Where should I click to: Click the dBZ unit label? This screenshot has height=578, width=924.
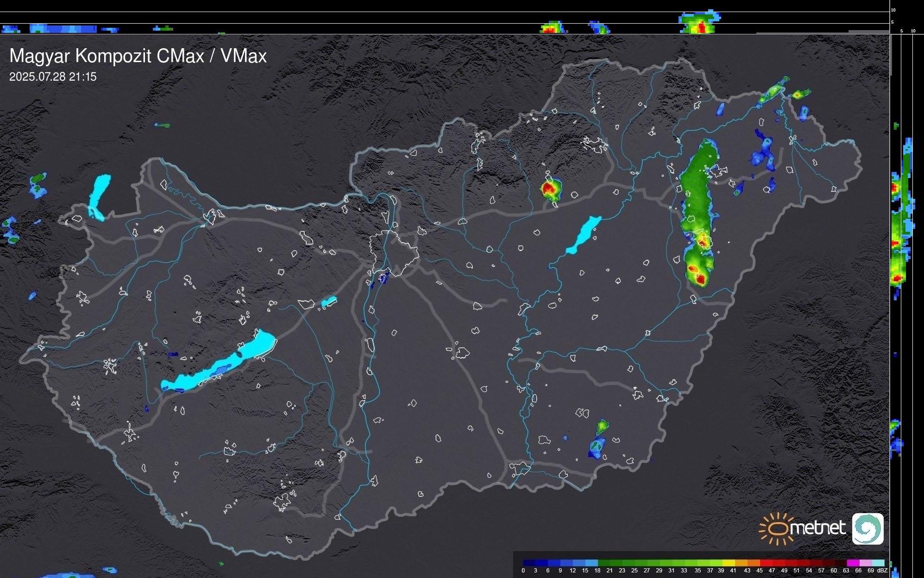pyautogui.click(x=883, y=571)
